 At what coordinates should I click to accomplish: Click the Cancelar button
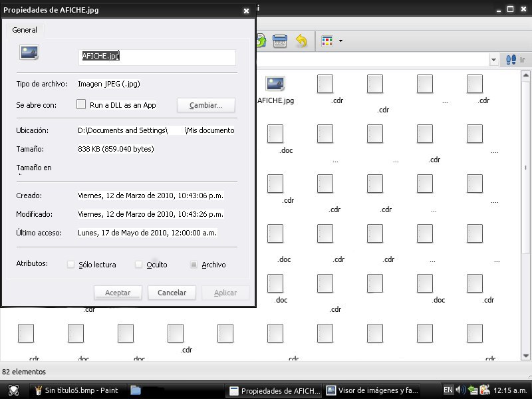(x=172, y=293)
